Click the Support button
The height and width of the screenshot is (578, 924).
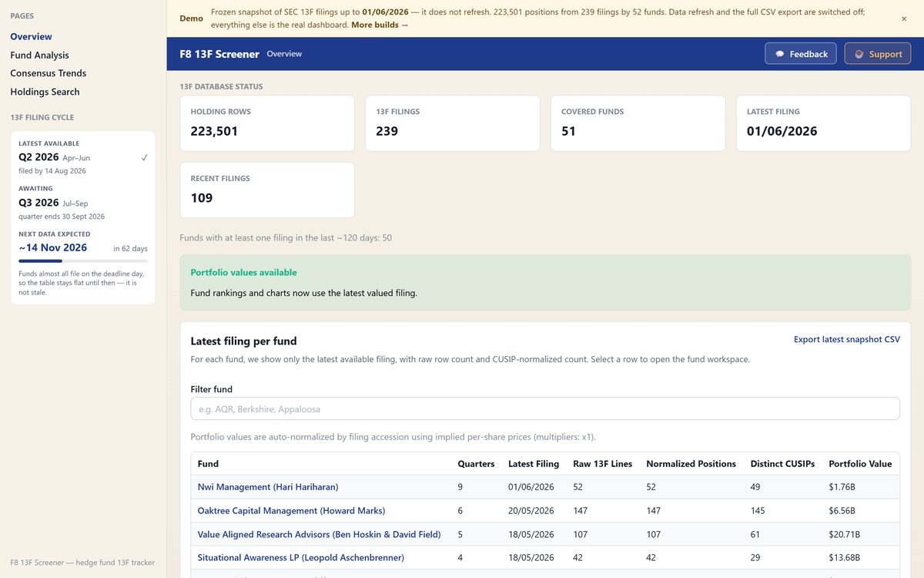[878, 54]
